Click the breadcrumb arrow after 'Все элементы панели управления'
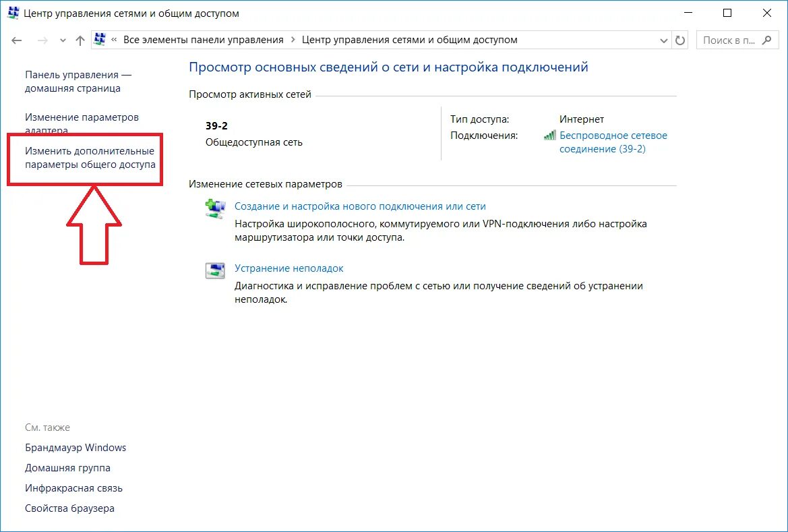 (x=293, y=40)
